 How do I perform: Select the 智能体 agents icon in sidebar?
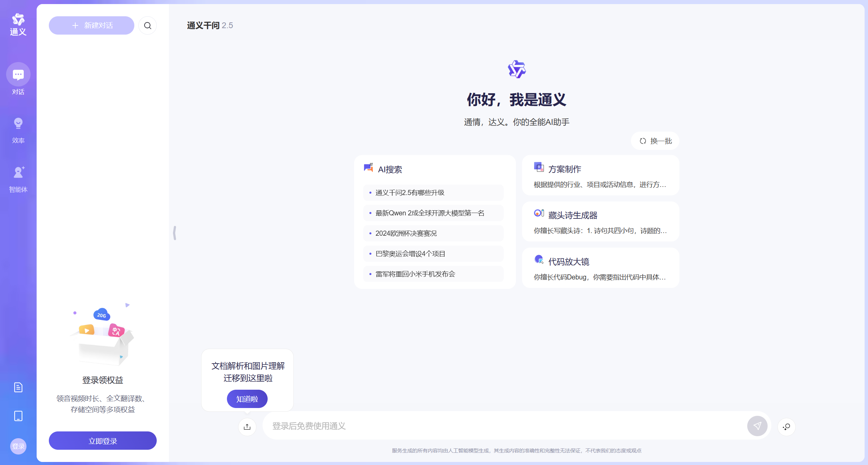click(18, 172)
